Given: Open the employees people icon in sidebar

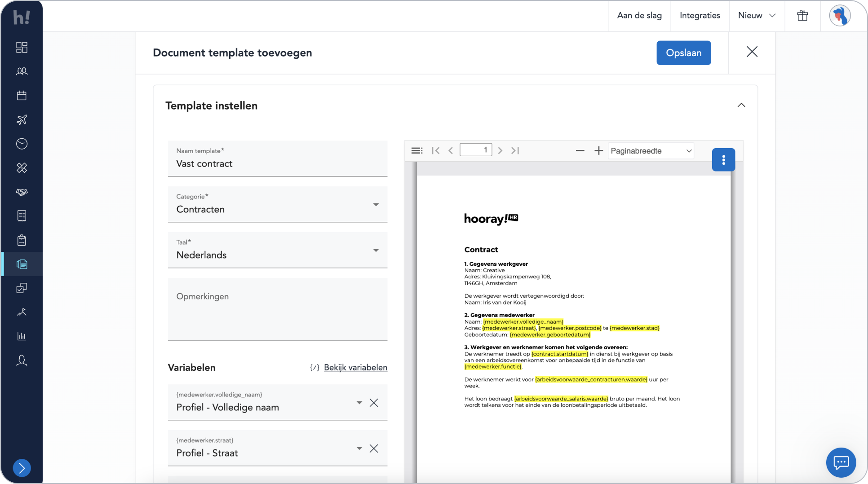Looking at the screenshot, I should pos(22,71).
